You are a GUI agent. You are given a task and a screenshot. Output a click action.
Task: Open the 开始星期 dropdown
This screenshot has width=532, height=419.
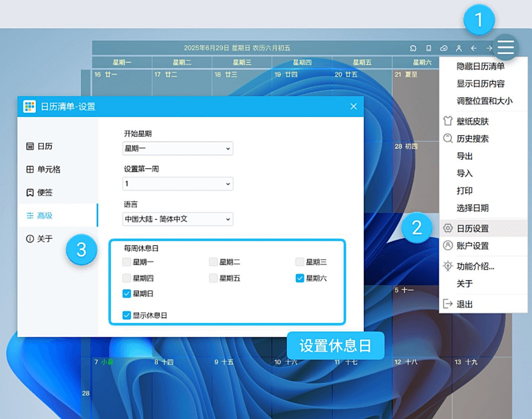coord(177,148)
